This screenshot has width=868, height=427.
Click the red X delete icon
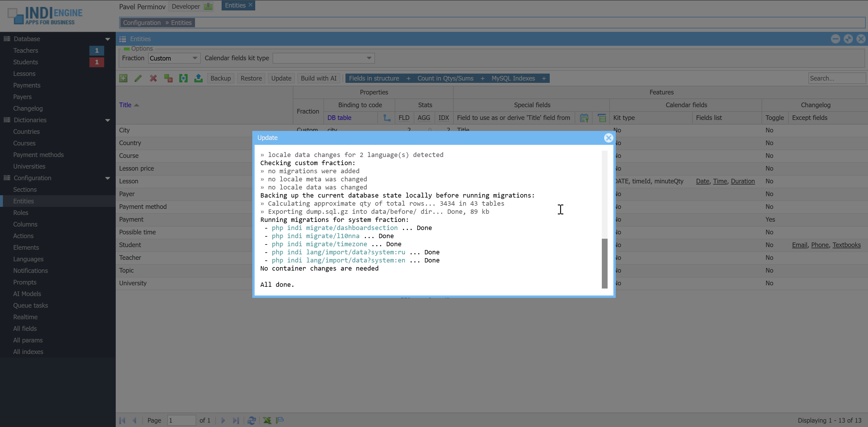pos(153,78)
